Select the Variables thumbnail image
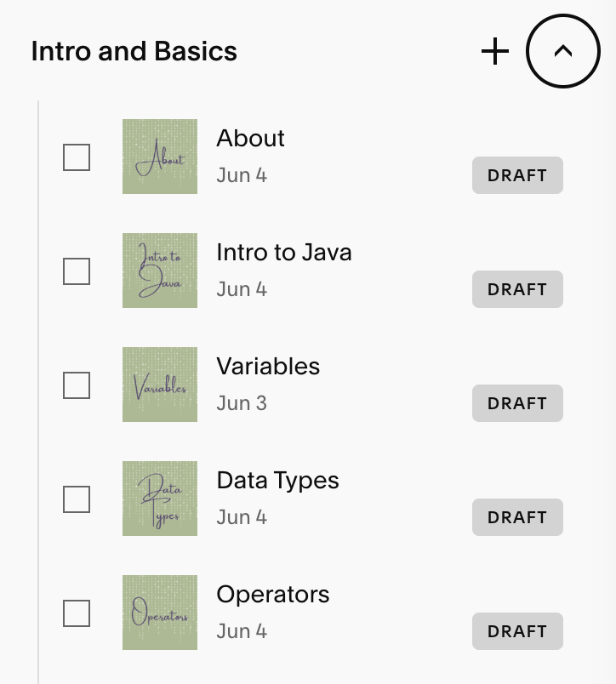Viewport: 616px width, 684px height. pyautogui.click(x=160, y=385)
